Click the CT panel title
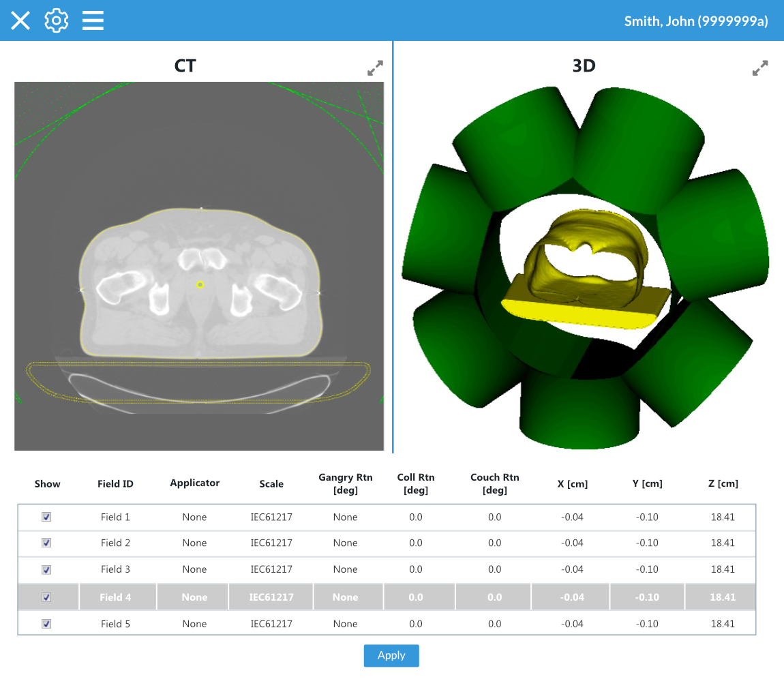Screen dimensions: 784x692 (184, 66)
